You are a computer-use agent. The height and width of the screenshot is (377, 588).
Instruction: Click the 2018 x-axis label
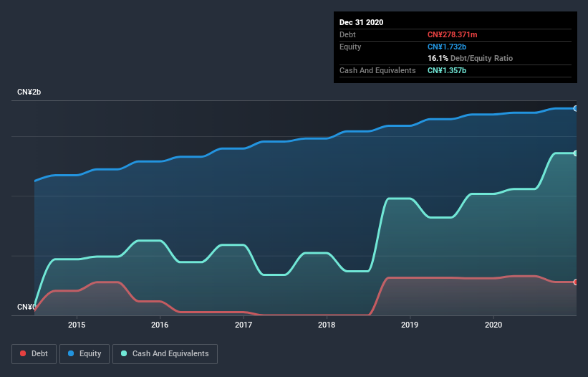coord(327,325)
